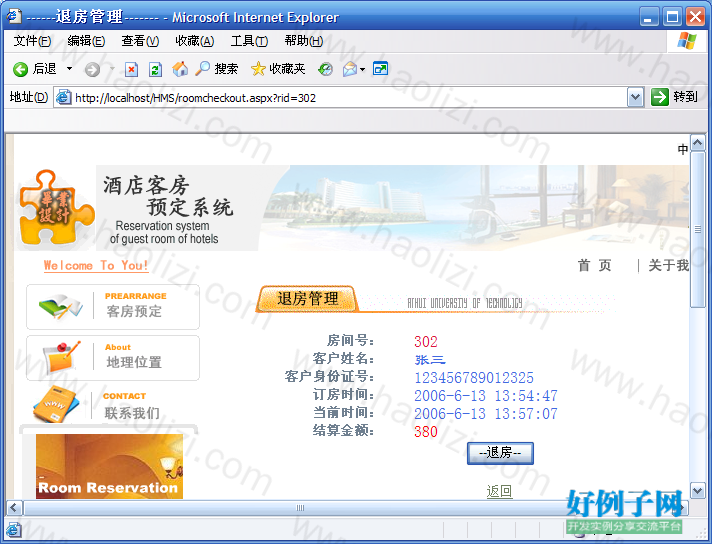Open the 关于我 about navigation link
This screenshot has height=544, width=712.
669,265
